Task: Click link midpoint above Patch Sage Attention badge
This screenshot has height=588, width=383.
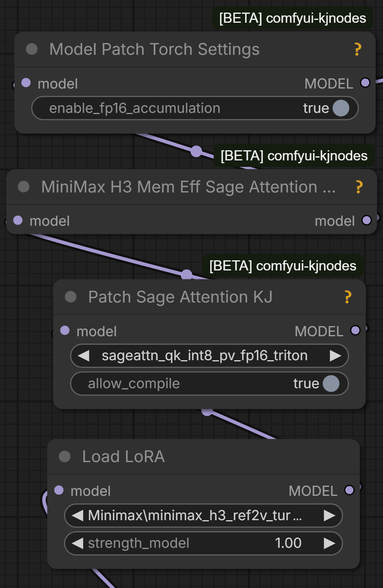Action: (x=187, y=275)
